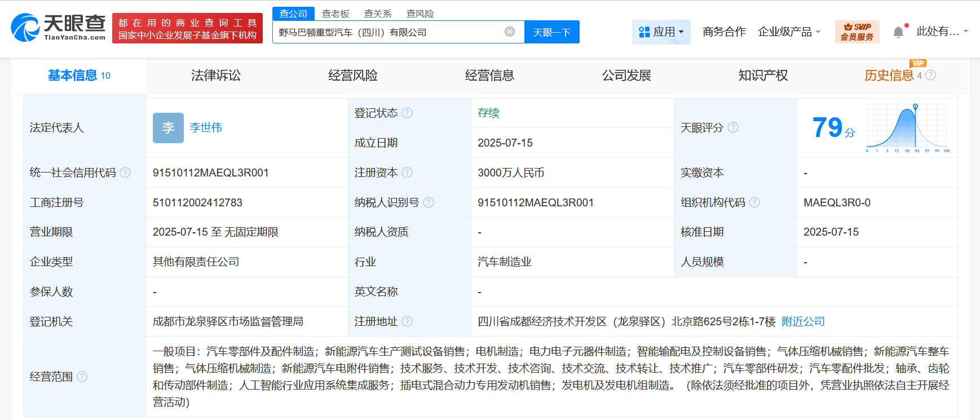The image size is (980, 420).
Task: Open 商务合作 link
Action: (x=724, y=32)
